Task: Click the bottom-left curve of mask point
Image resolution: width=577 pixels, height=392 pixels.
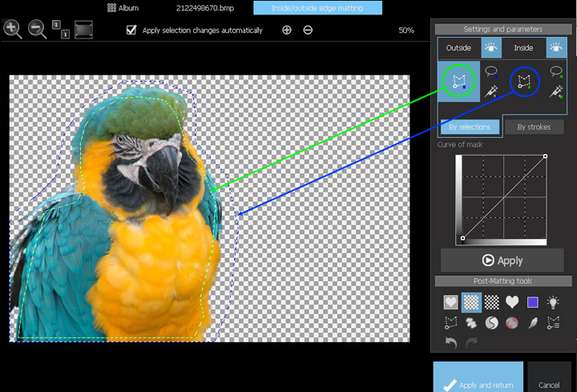Action: [x=462, y=238]
